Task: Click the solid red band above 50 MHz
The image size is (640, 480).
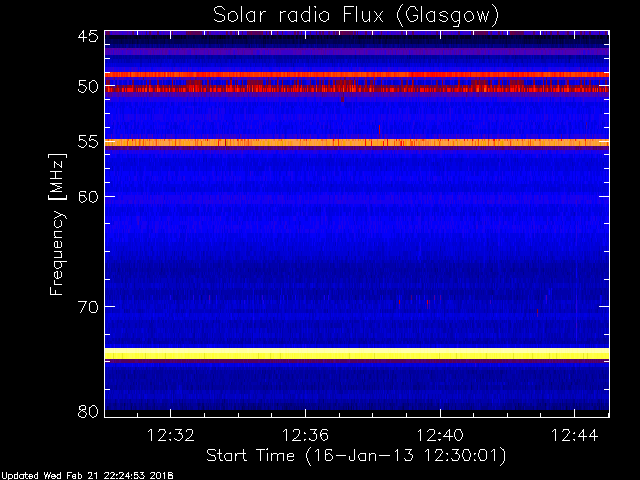Action: [x=357, y=75]
